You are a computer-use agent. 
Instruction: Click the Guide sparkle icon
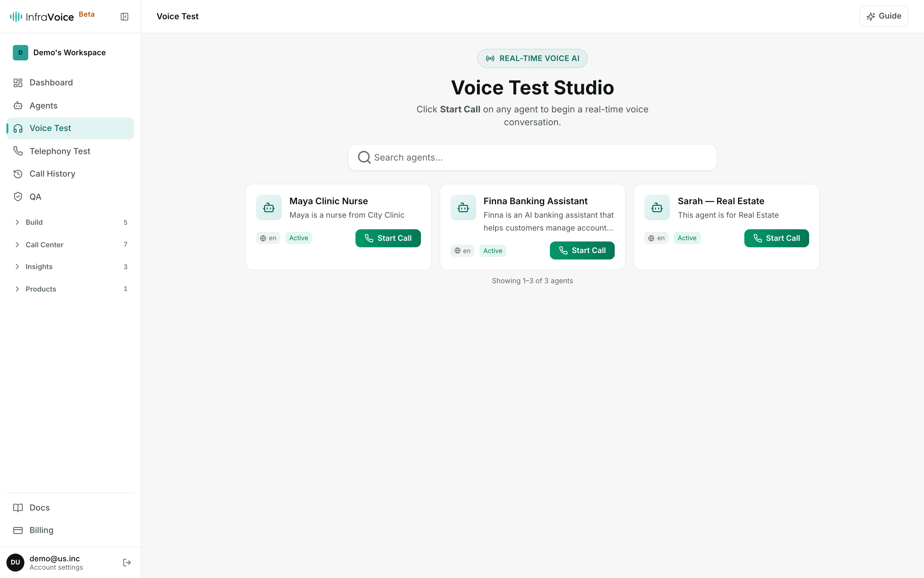coord(870,16)
